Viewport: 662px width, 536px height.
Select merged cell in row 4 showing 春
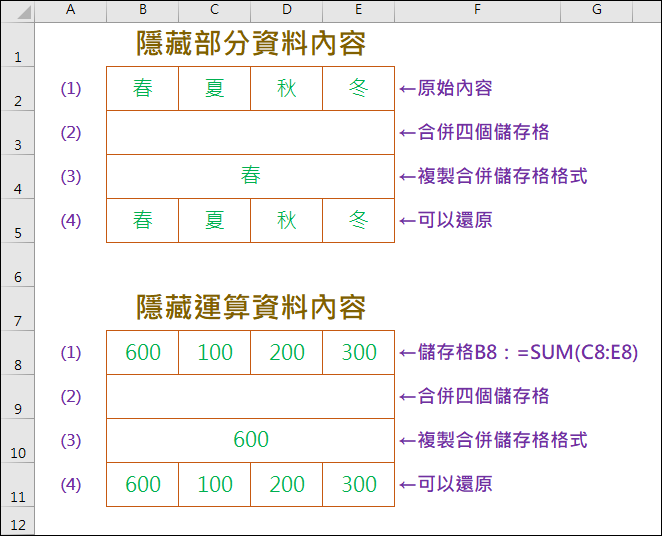(x=250, y=176)
